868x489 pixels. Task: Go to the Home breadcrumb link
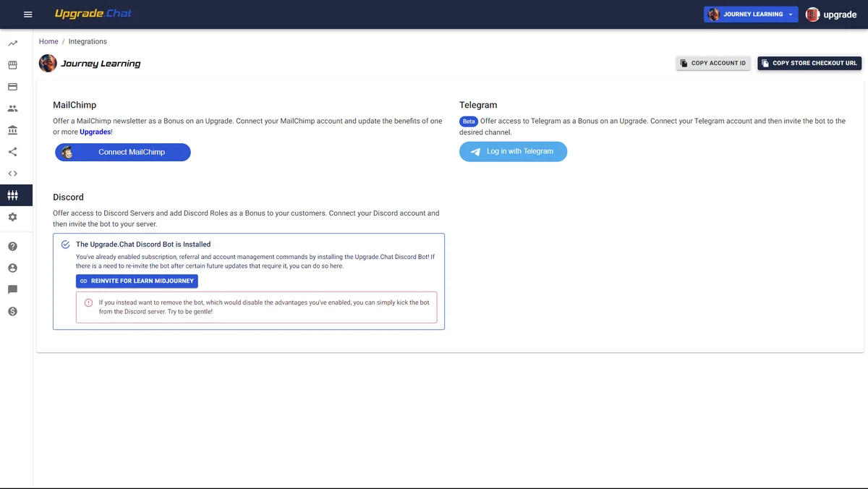coord(48,42)
